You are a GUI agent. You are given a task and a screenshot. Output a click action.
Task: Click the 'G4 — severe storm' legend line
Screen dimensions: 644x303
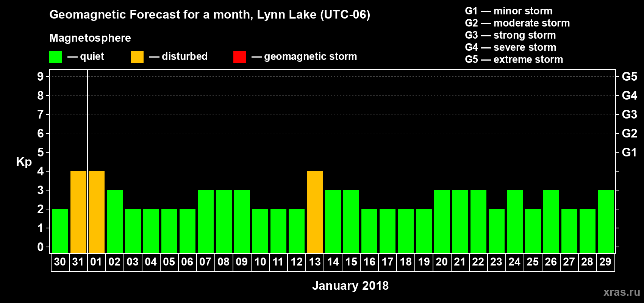(x=511, y=47)
